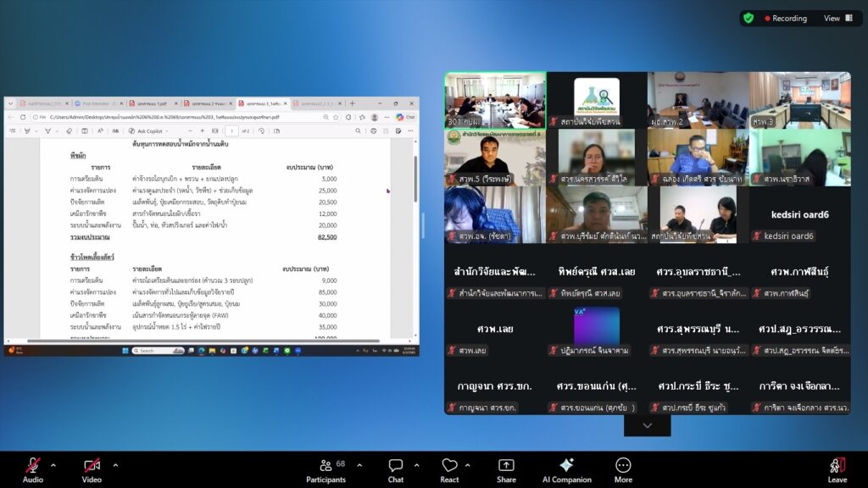
Task: Select the kedsiri oard6 participant tile
Action: (799, 215)
